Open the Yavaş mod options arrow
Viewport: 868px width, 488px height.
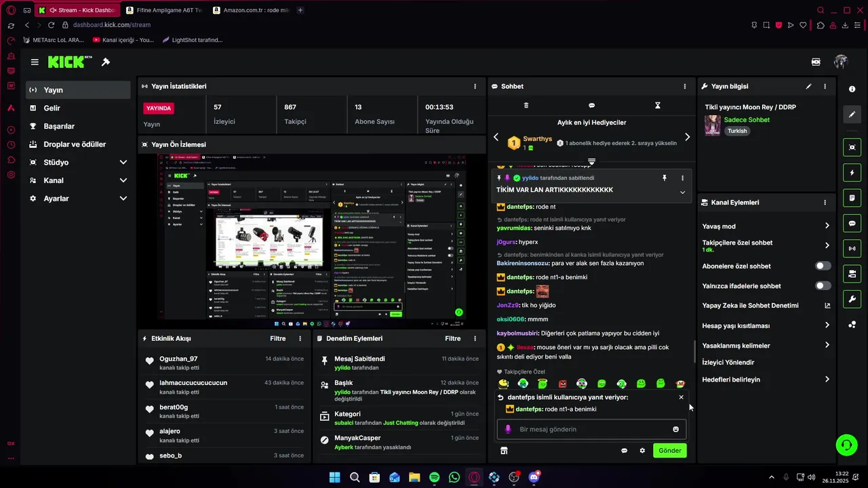[x=827, y=226]
